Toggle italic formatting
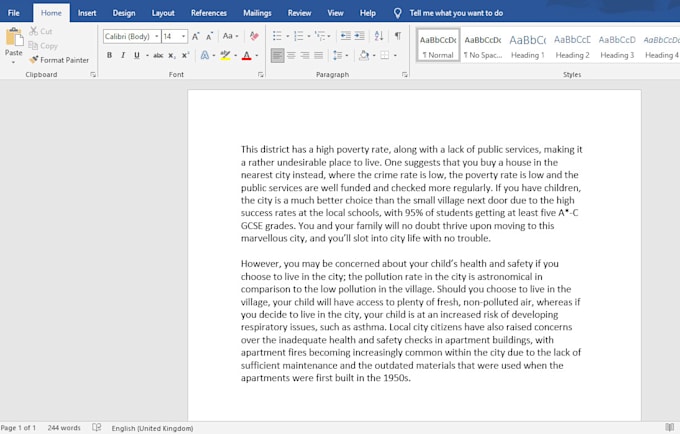The image size is (680, 434). pos(123,55)
